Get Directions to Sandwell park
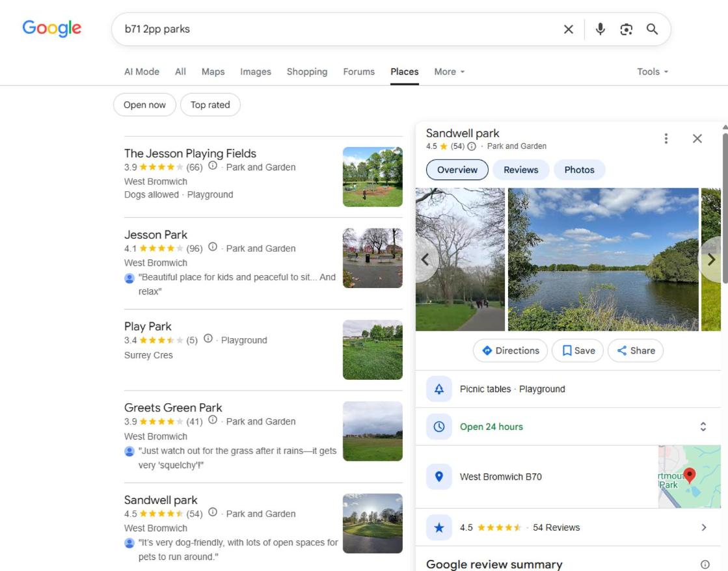Viewport: 728px width, 571px height. coord(510,351)
